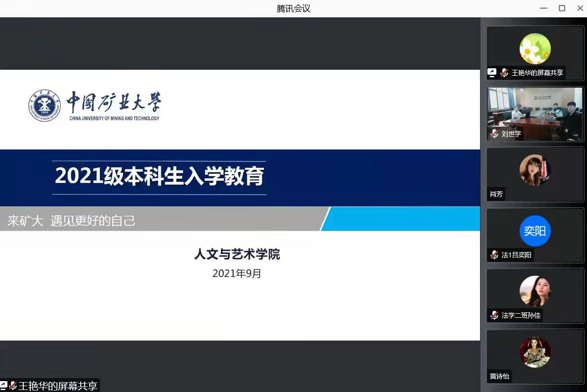The image size is (587, 392).
Task: Click the share icon in bottom-left share label
Action: [3, 386]
